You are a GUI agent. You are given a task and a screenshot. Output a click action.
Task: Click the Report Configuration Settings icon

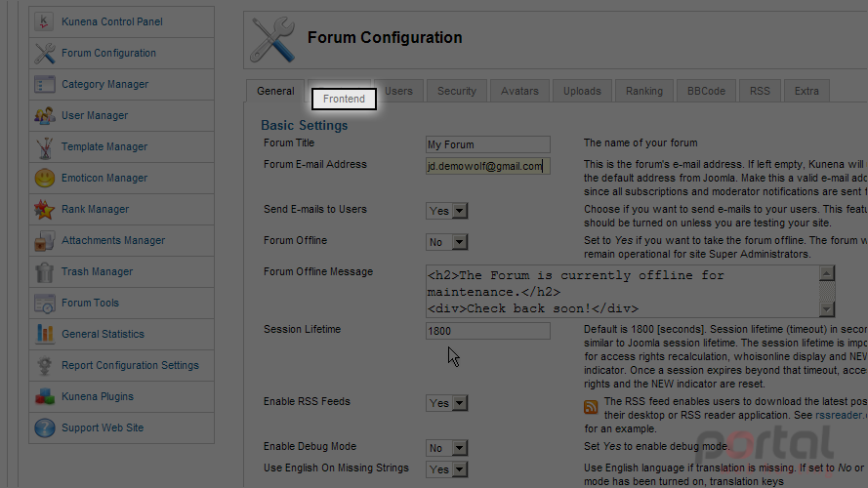(44, 366)
